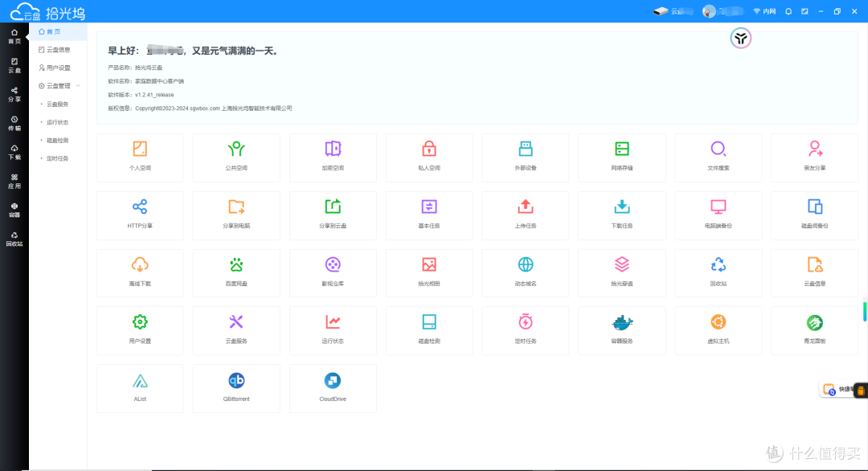The height and width of the screenshot is (471, 868).
Task: Open the 影视仓库 film tile
Action: (x=333, y=272)
